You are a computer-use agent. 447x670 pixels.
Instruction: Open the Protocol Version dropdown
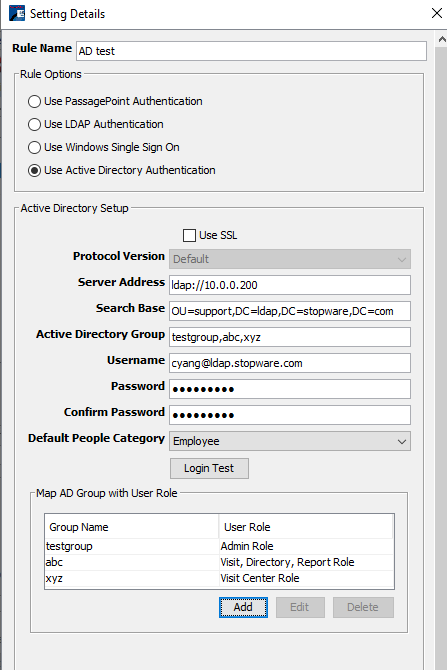click(290, 259)
